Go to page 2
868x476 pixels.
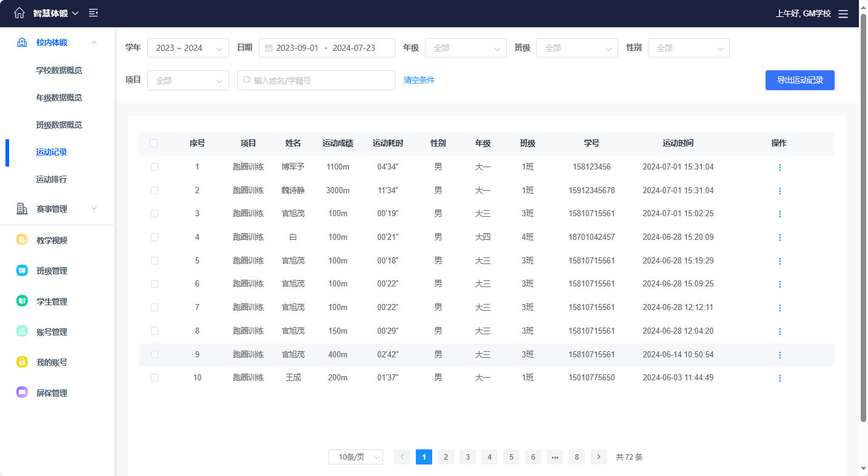pyautogui.click(x=446, y=457)
